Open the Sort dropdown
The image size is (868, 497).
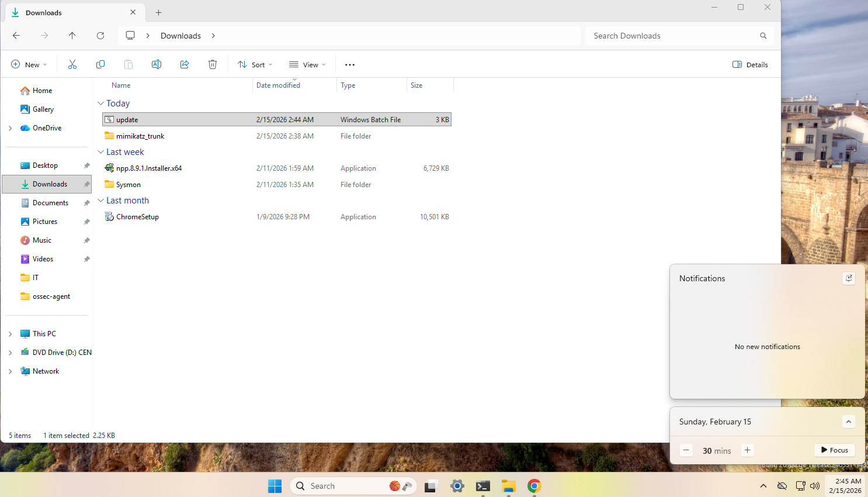click(255, 65)
